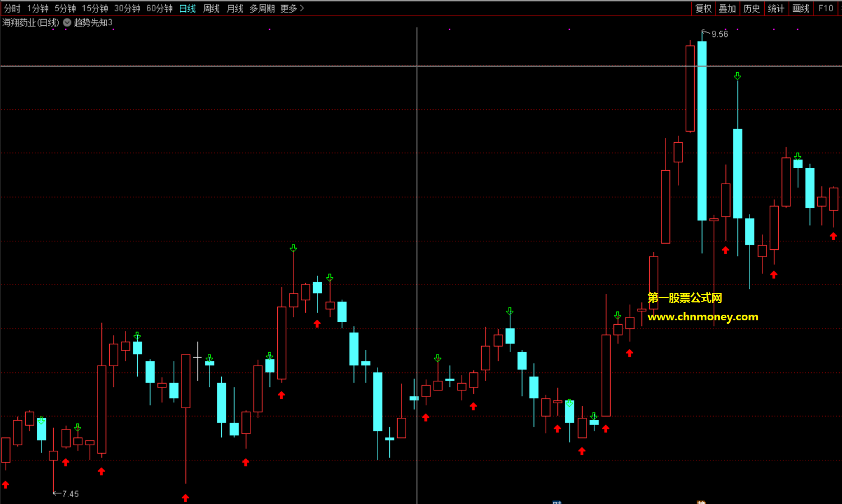Click the 趋势先知3 indicator name
Image resolution: width=842 pixels, height=504 pixels.
[93, 22]
